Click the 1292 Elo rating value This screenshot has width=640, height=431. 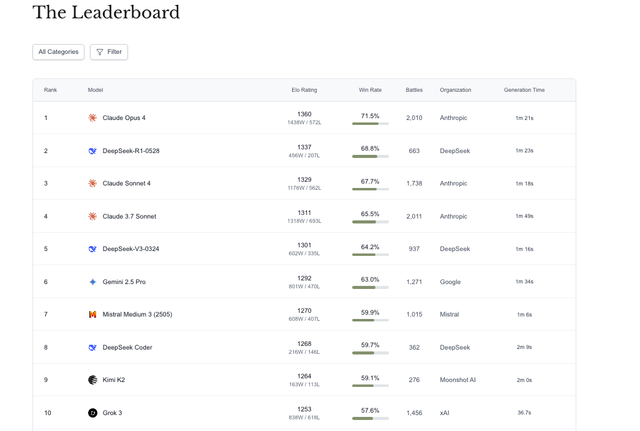click(304, 278)
